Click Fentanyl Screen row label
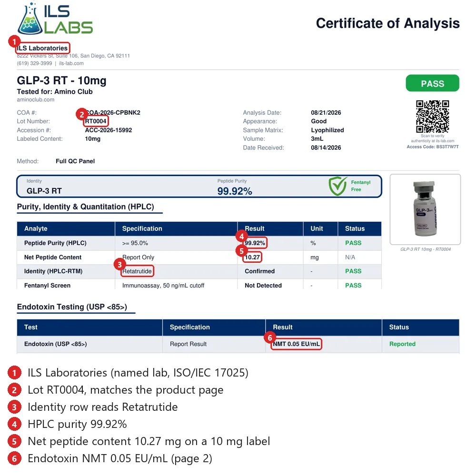 click(x=47, y=286)
